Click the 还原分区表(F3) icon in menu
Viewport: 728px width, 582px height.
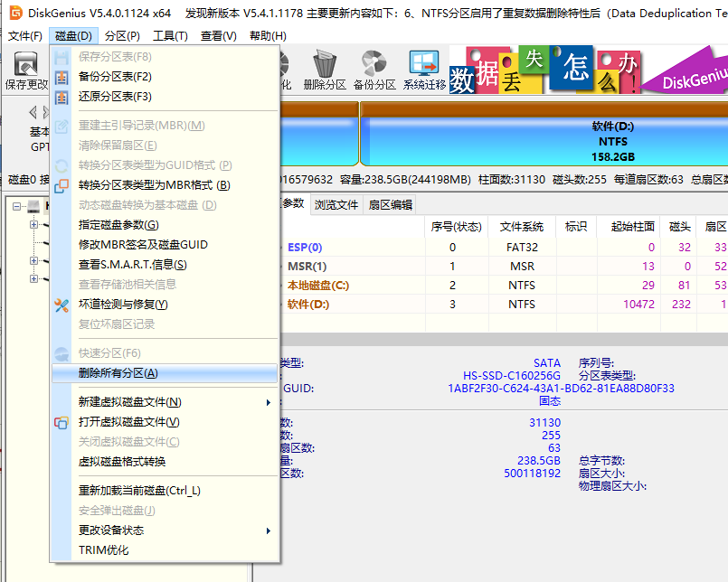click(61, 97)
